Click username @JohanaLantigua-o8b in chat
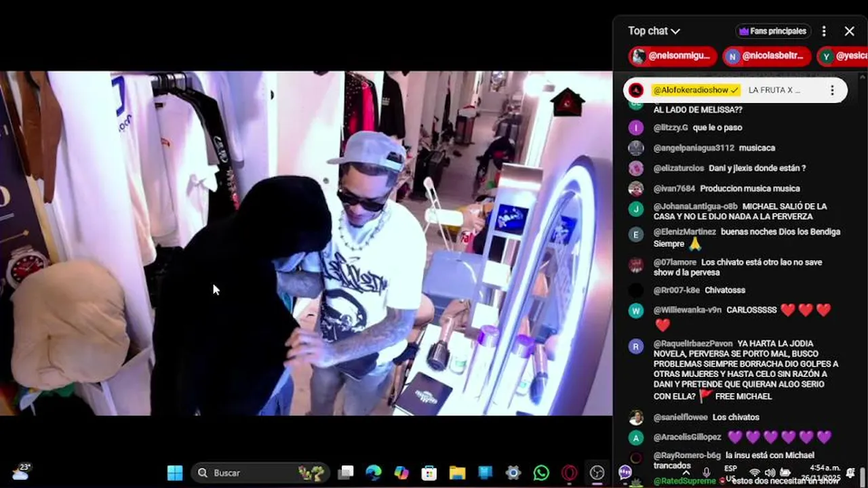868x488 pixels. pyautogui.click(x=695, y=206)
